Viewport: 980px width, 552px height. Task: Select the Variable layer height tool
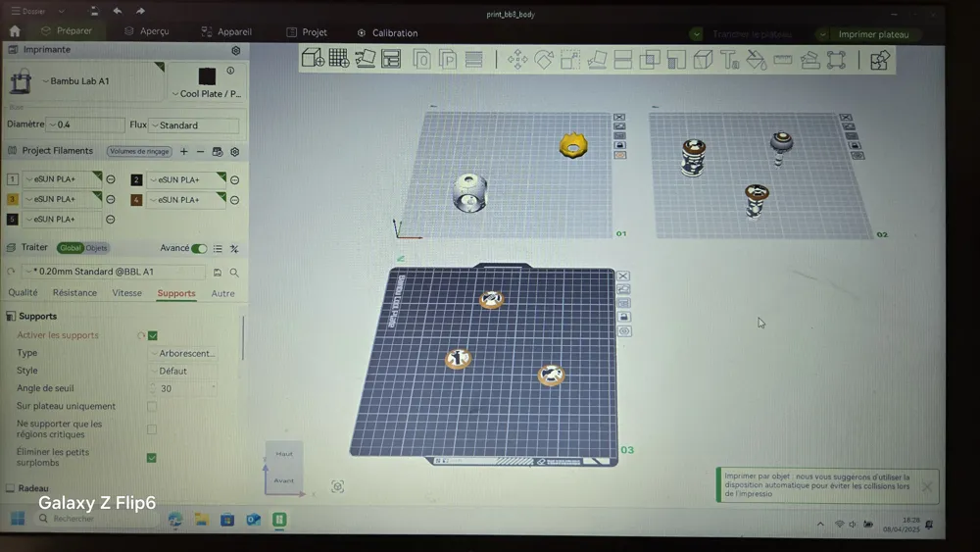point(473,60)
